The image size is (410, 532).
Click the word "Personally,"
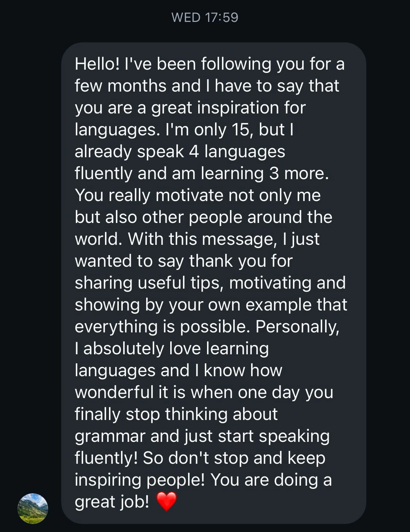pyautogui.click(x=297, y=327)
